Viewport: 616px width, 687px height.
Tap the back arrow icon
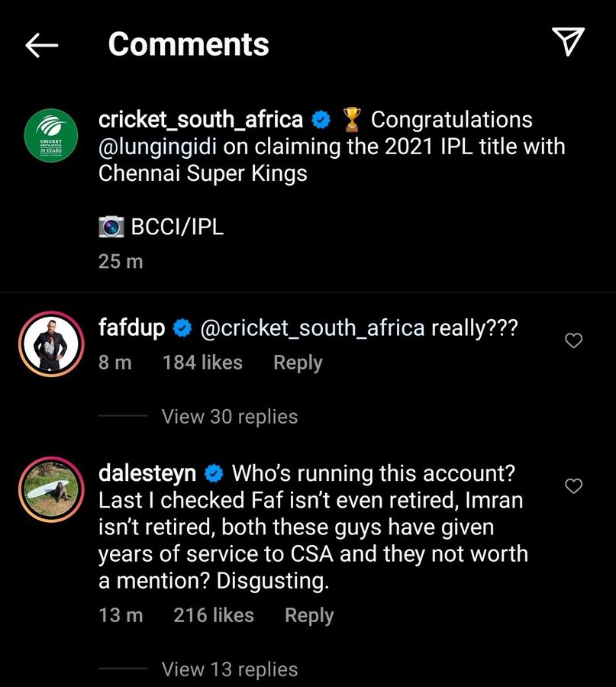[x=42, y=45]
